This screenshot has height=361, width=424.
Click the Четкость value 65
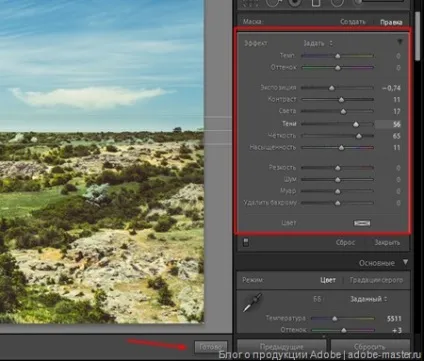(396, 136)
